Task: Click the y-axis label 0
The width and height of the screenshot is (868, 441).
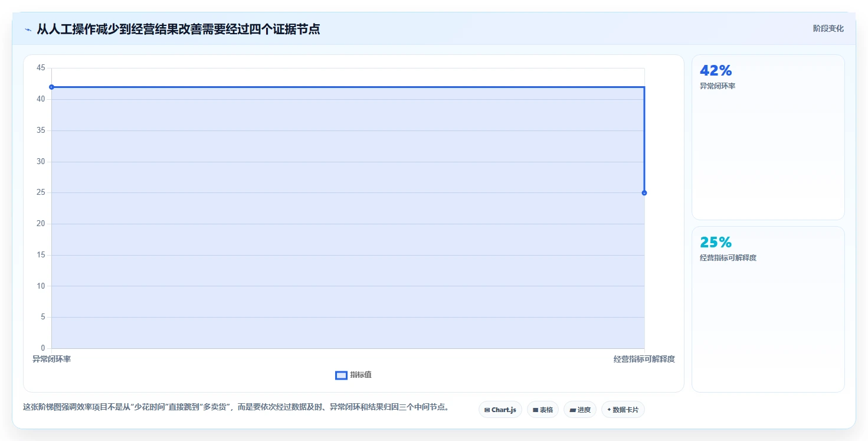Action: tap(43, 348)
